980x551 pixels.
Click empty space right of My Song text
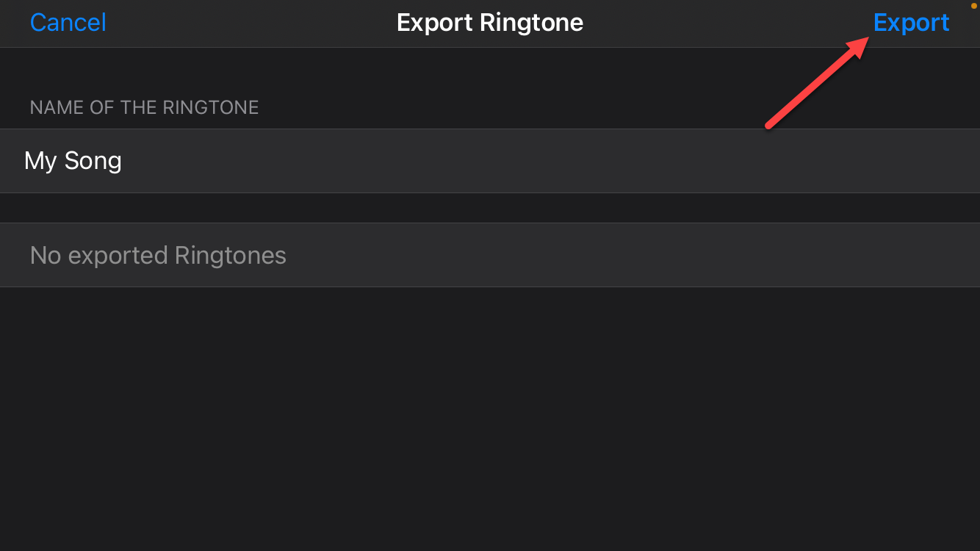pyautogui.click(x=514, y=161)
